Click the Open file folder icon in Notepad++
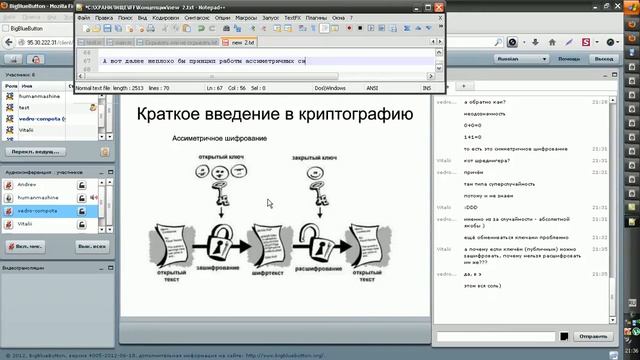This screenshot has width=640, height=360. (x=96, y=28)
